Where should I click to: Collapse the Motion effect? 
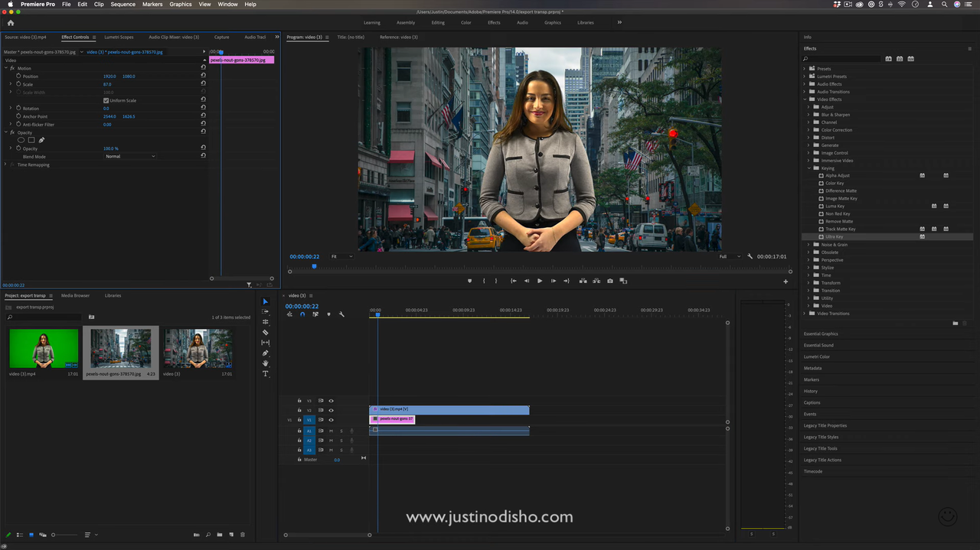coord(6,68)
